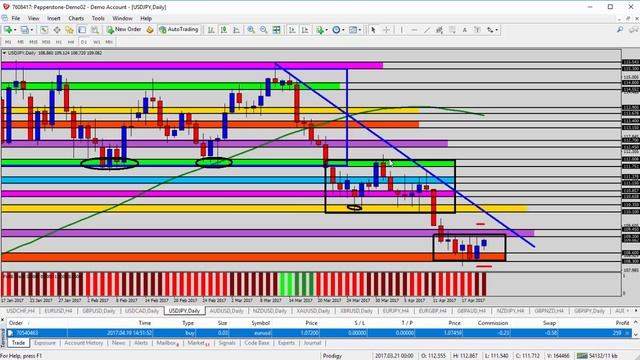Select the Text 'A' tool

pos(464,30)
